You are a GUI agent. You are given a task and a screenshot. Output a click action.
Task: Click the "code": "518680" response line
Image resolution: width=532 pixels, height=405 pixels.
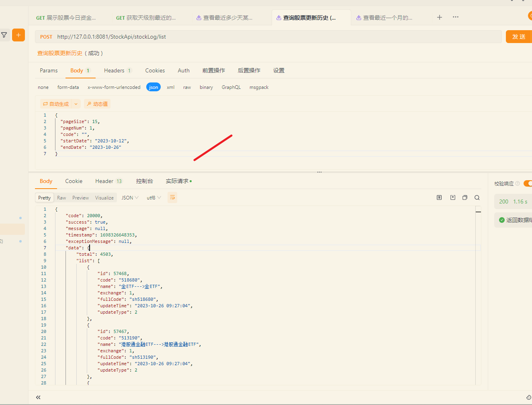point(120,280)
